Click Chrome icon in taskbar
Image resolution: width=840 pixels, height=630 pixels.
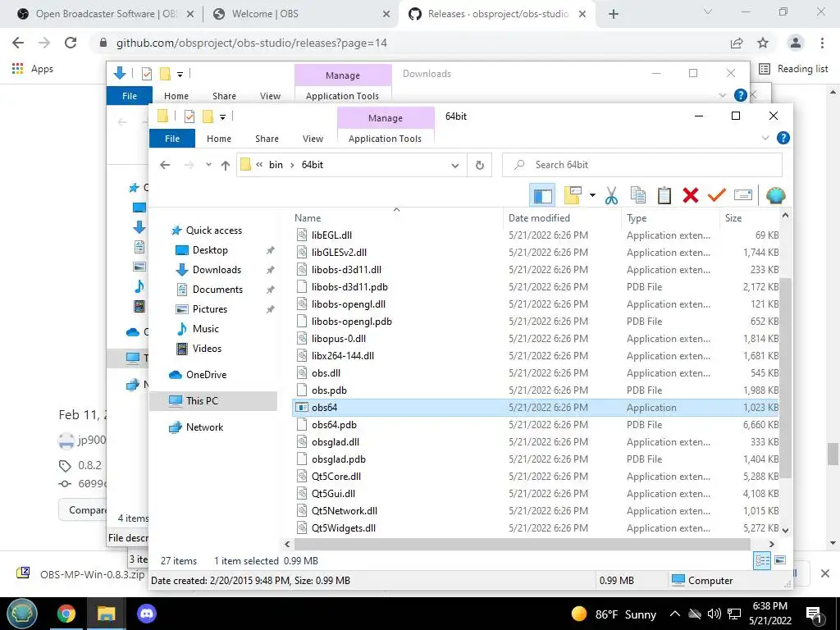point(66,614)
